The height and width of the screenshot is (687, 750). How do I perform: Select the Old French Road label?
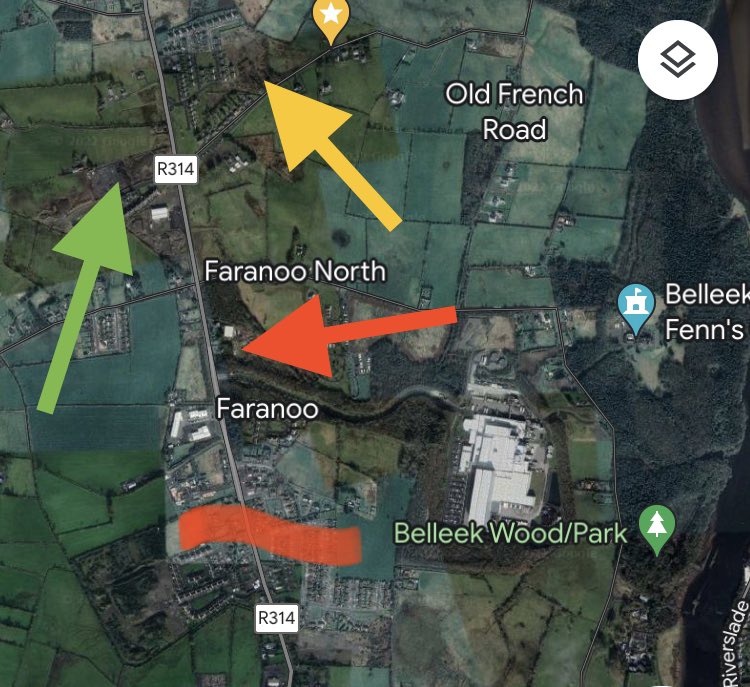pos(515,111)
